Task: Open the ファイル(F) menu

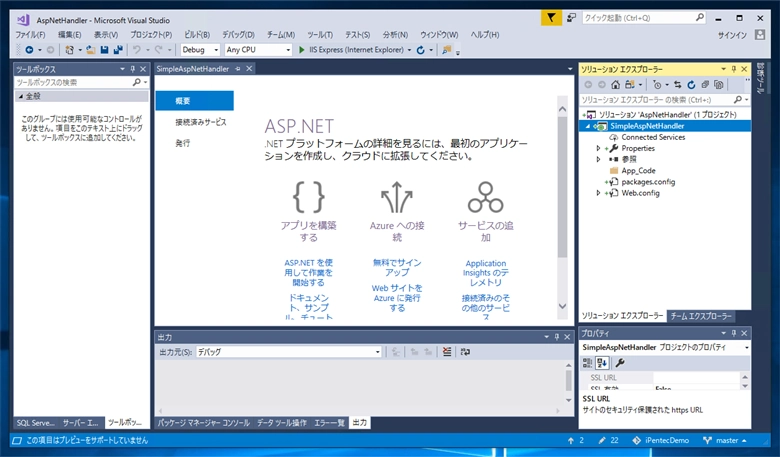Action: point(30,34)
